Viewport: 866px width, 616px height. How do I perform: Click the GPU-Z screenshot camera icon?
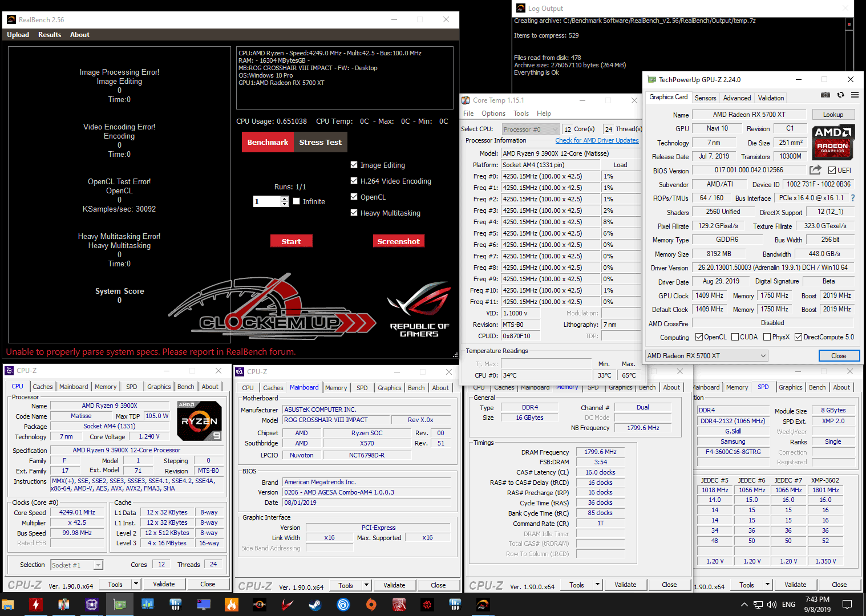(x=825, y=95)
